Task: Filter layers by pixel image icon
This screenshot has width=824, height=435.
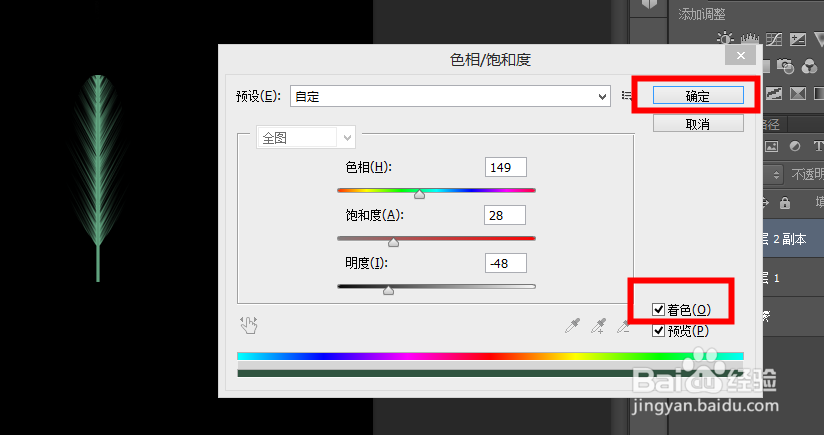Action: click(771, 147)
